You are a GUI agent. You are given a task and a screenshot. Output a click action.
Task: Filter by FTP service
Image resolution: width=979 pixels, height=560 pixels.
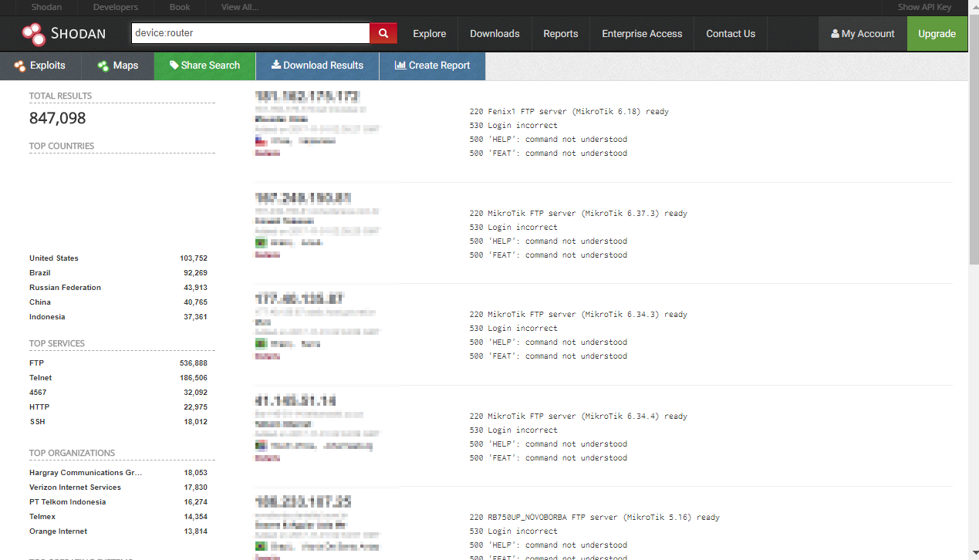pyautogui.click(x=37, y=363)
